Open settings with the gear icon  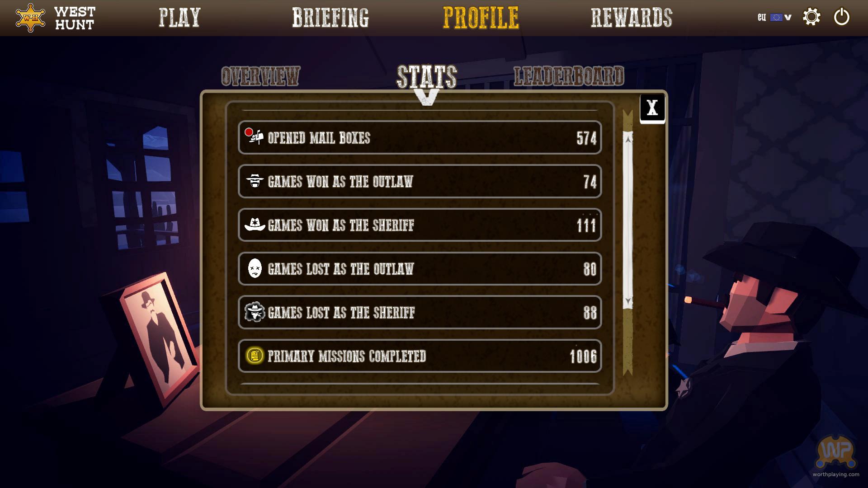coord(811,17)
